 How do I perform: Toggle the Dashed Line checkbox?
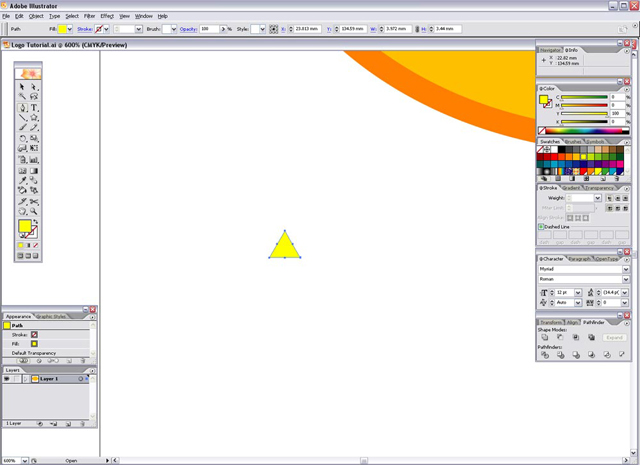pyautogui.click(x=541, y=227)
